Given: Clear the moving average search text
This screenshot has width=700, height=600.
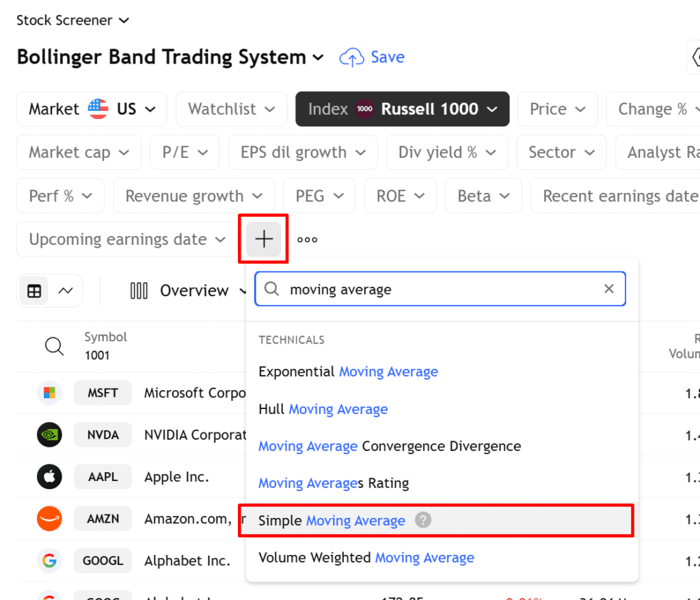Looking at the screenshot, I should pos(608,289).
